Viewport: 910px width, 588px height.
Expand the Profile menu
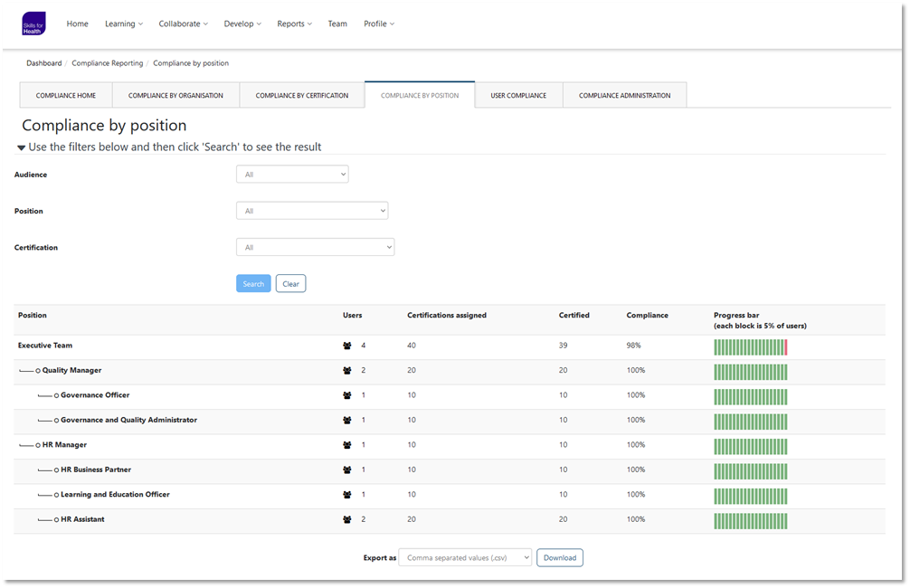pyautogui.click(x=379, y=24)
